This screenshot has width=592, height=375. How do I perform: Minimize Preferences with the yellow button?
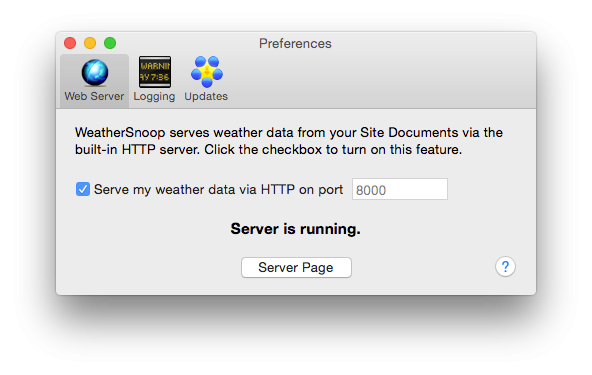coord(90,43)
